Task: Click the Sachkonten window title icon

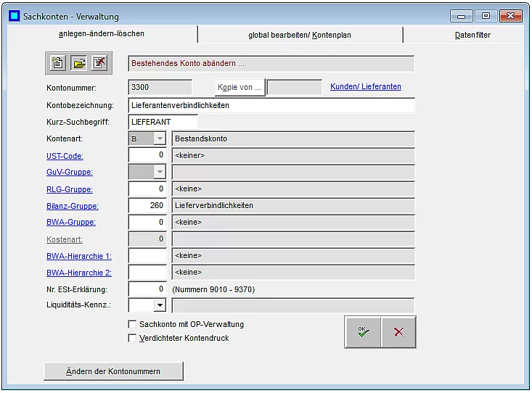Action: (12, 16)
